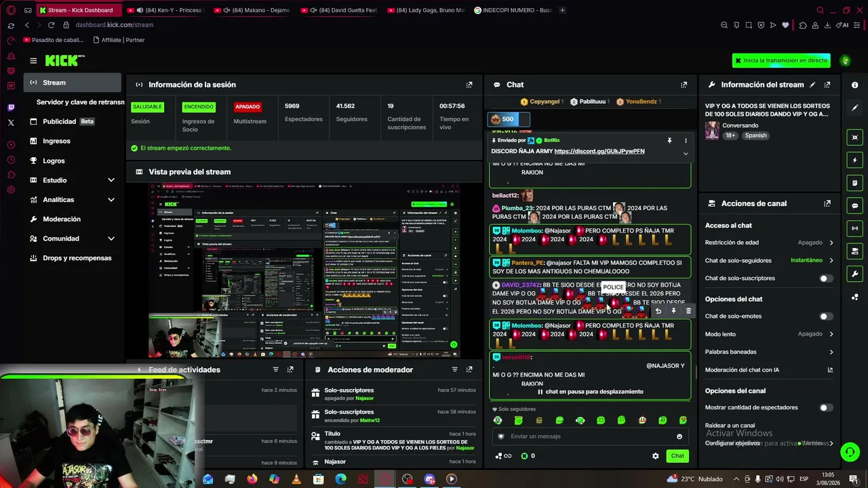Pop out the Información de la sesión panel
This screenshot has height=488, width=868.
(469, 85)
